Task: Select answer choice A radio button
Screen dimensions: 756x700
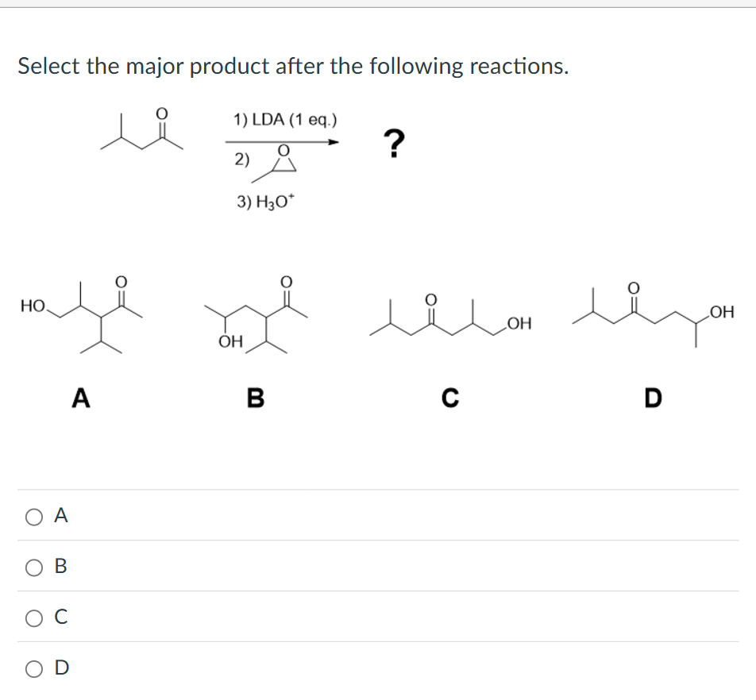Action: click(x=33, y=517)
